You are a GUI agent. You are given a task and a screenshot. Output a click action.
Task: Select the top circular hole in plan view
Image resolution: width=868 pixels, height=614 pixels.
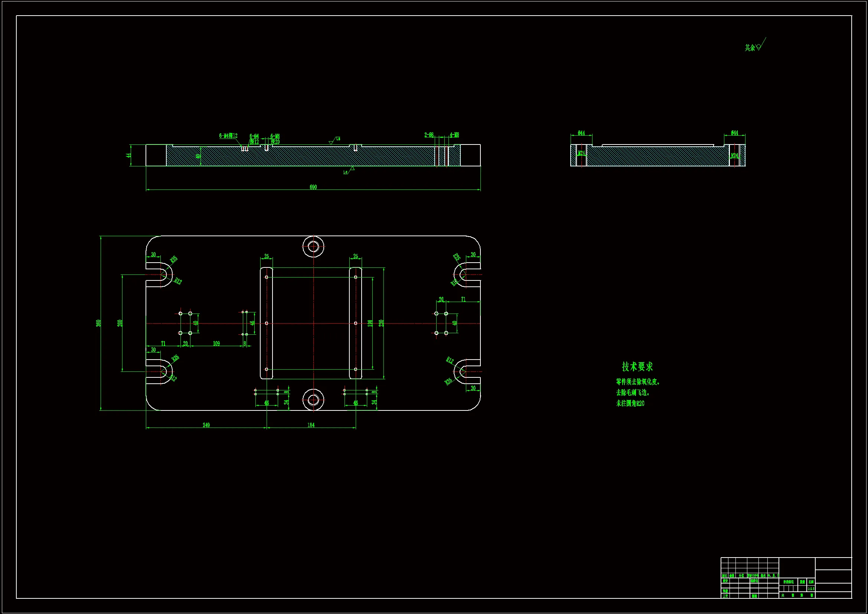[x=313, y=247]
